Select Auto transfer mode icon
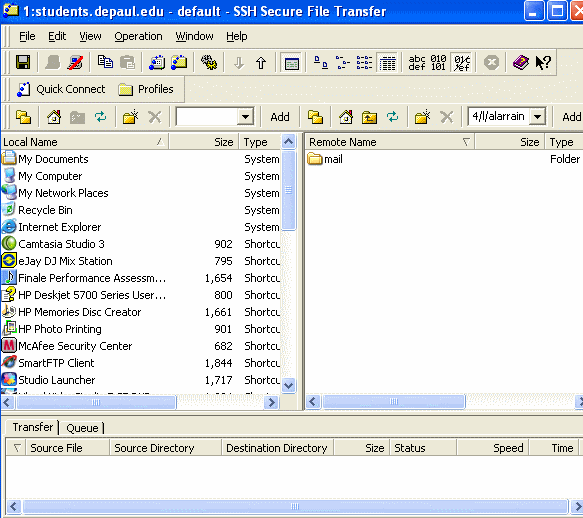Image resolution: width=583 pixels, height=518 pixels. [462, 62]
